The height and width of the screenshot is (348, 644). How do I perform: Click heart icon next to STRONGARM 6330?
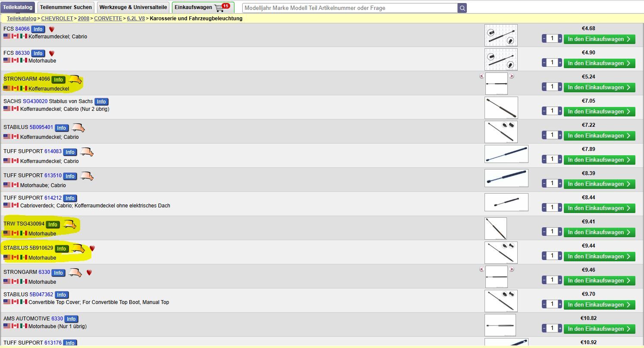(89, 273)
